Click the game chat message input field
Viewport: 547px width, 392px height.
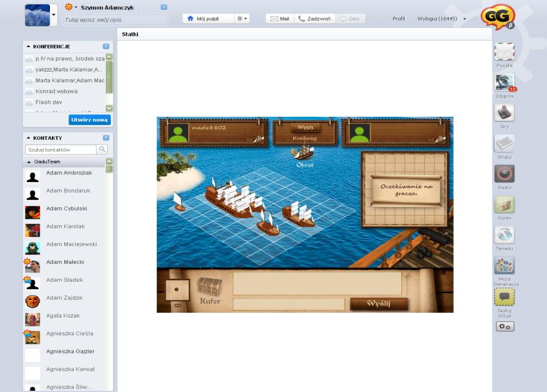point(288,304)
